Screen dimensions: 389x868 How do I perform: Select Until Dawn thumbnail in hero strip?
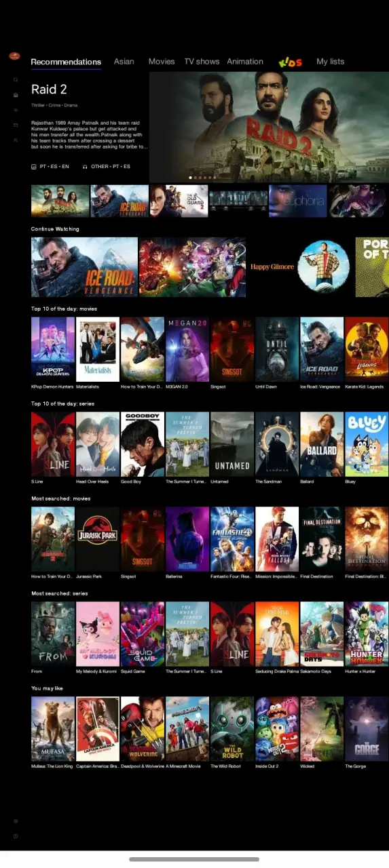[x=238, y=201]
